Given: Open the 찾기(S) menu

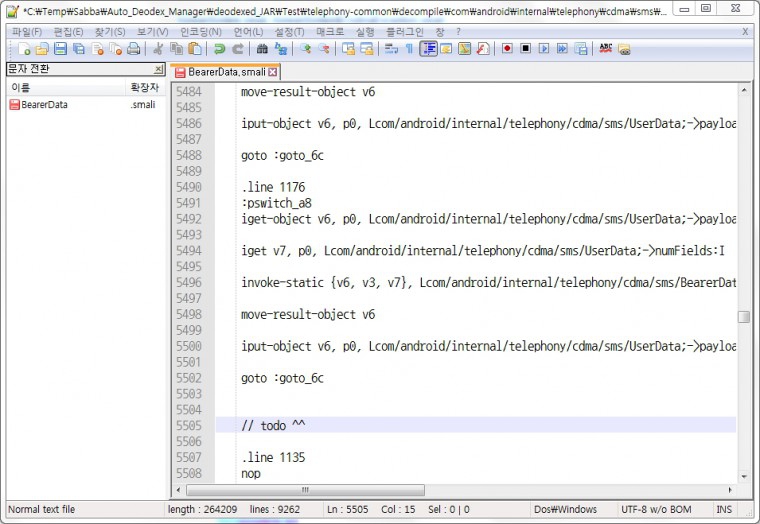Looking at the screenshot, I should point(110,32).
